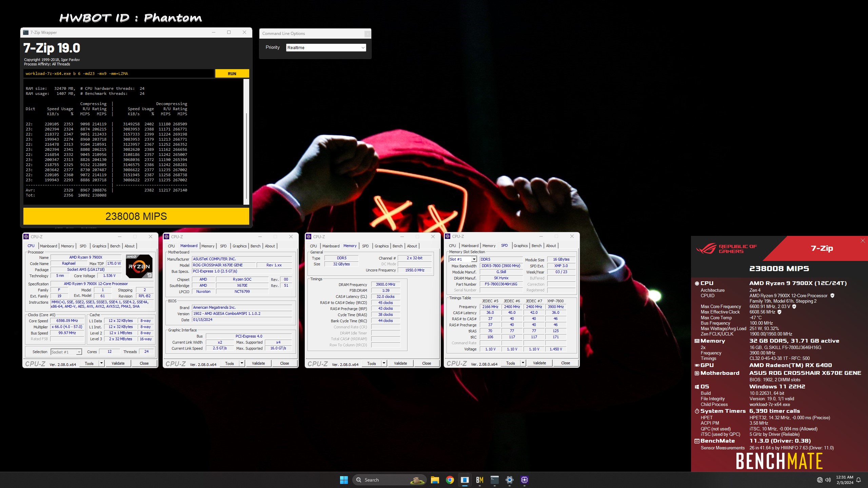Screen dimensions: 868x488
Task: Open the terminal icon on taskbar
Action: [x=494, y=480]
